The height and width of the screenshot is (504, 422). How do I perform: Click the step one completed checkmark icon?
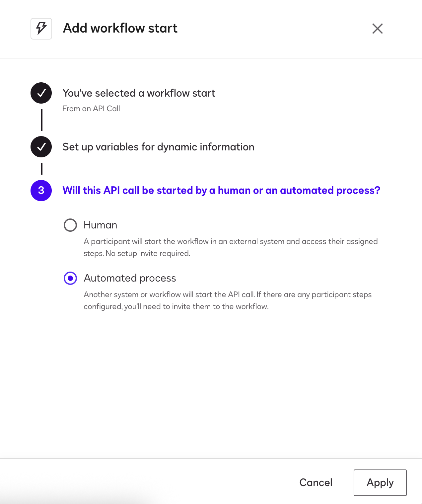[41, 93]
